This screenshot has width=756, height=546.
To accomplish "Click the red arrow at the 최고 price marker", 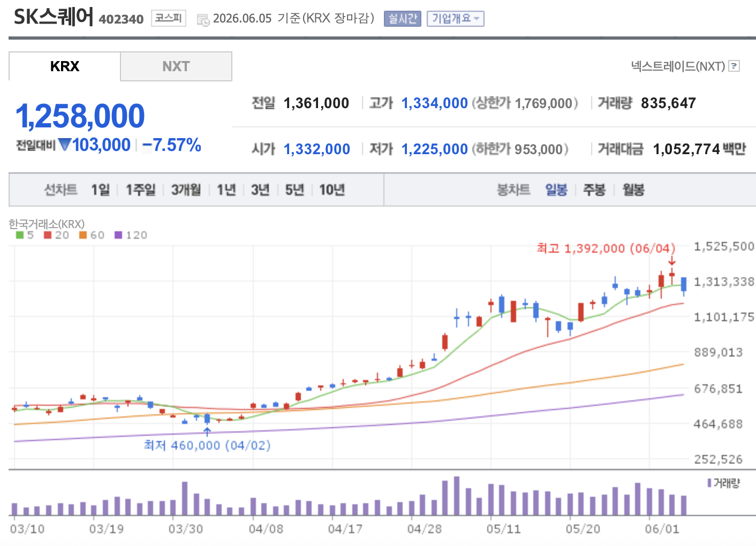I will (x=671, y=261).
